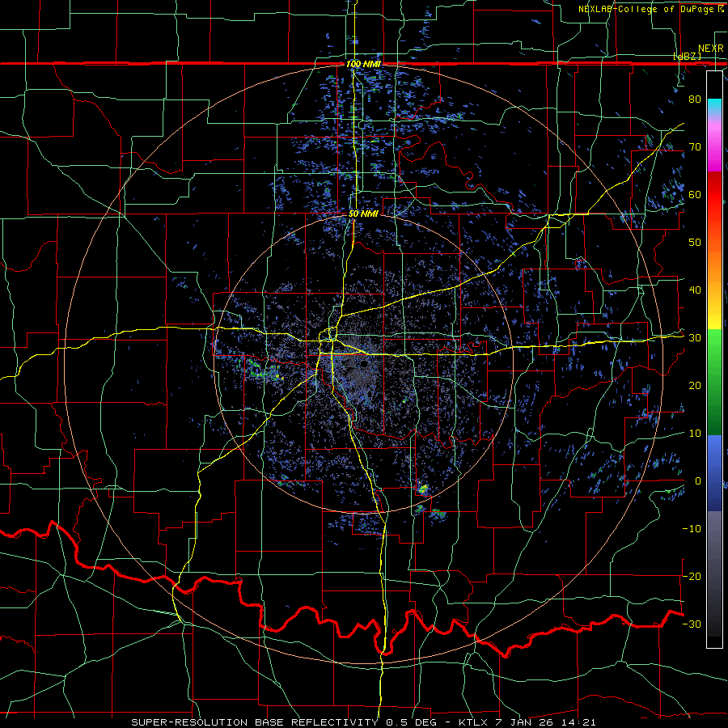Click the 10 value on dBZ scale
The image size is (728, 728).
pyautogui.click(x=695, y=434)
